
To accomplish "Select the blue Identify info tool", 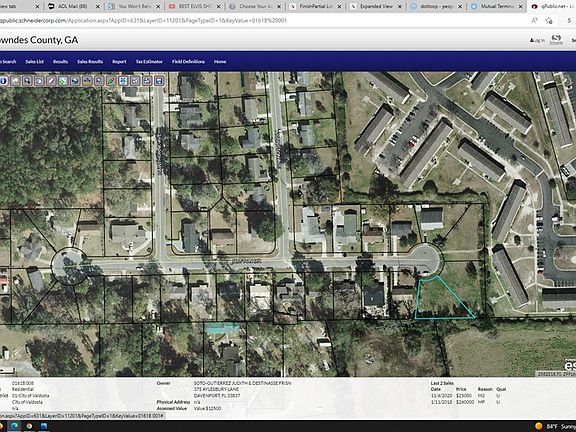I will point(4,81).
